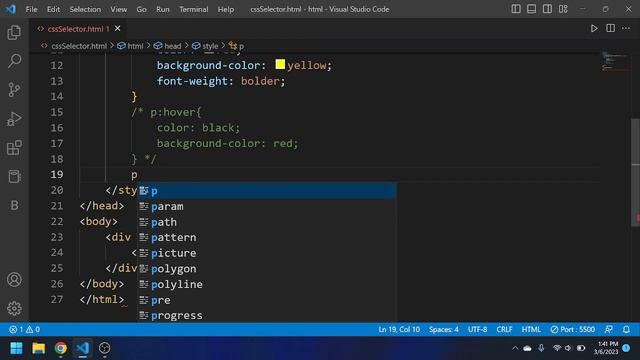Open the Explorer view in activity bar
The width and height of the screenshot is (640, 360).
(14, 33)
